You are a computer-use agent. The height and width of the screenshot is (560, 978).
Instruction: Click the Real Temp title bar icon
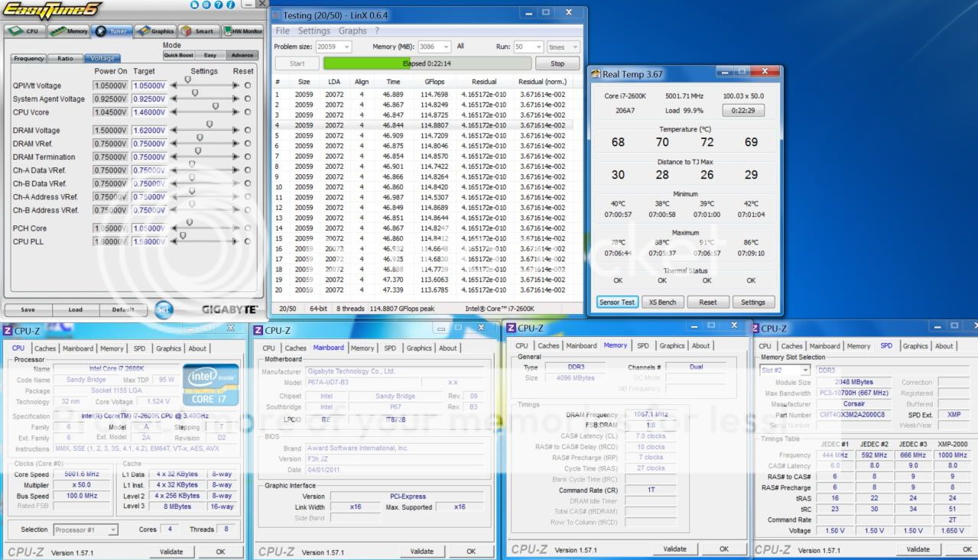click(x=596, y=74)
